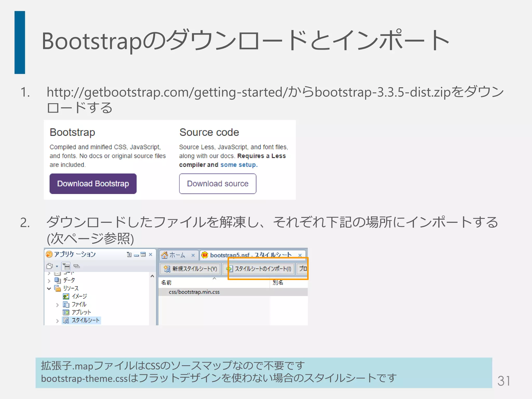The height and width of the screenshot is (399, 532).
Task: Maximize the アプリケーション panel
Action: tap(143, 254)
